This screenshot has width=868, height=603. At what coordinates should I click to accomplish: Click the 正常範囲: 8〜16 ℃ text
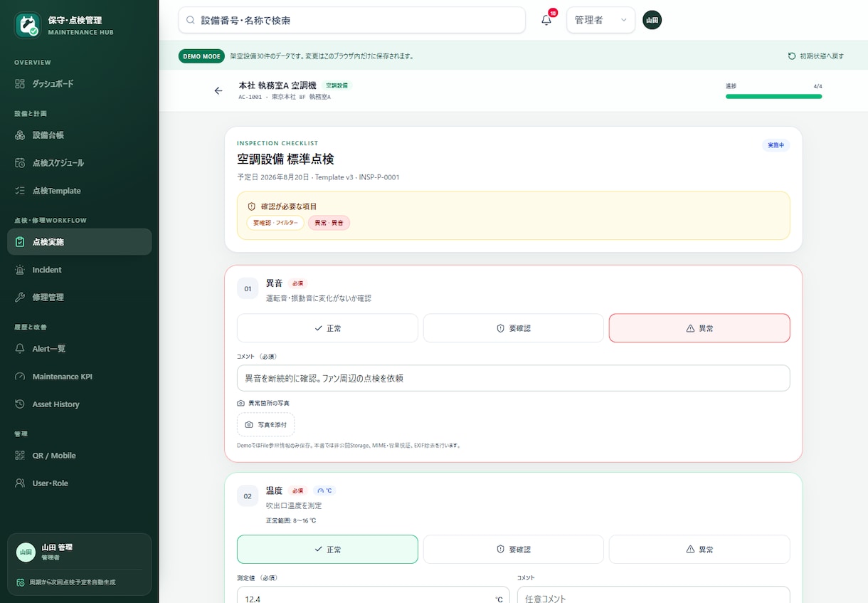(x=291, y=520)
